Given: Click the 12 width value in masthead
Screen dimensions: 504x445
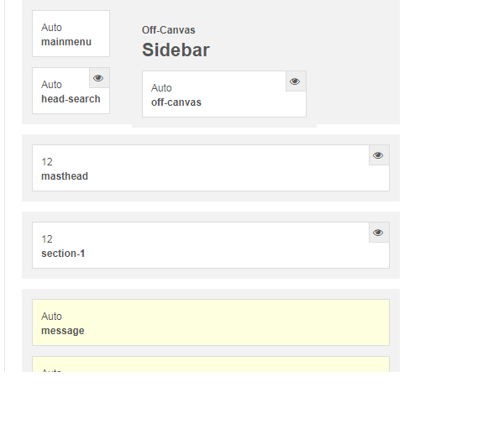Looking at the screenshot, I should pos(47,162).
